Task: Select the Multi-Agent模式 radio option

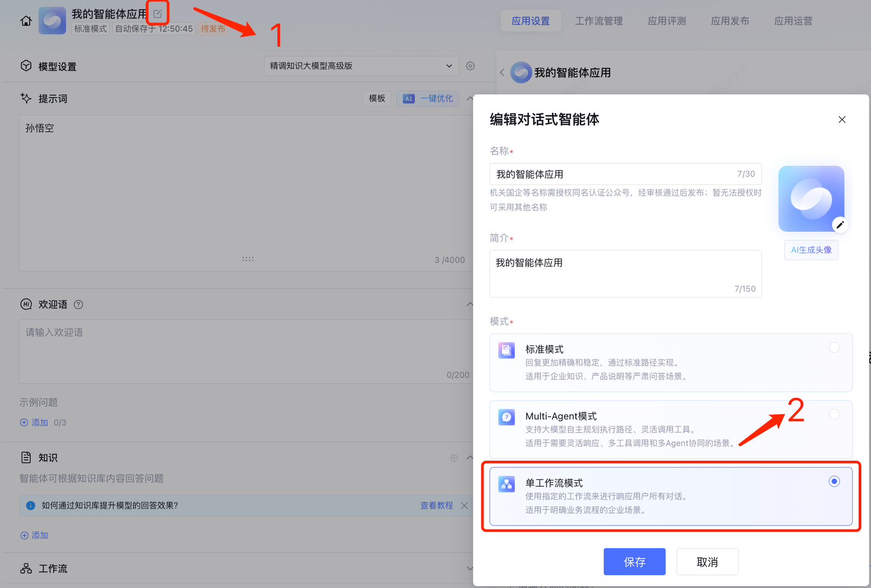Action: pos(833,414)
